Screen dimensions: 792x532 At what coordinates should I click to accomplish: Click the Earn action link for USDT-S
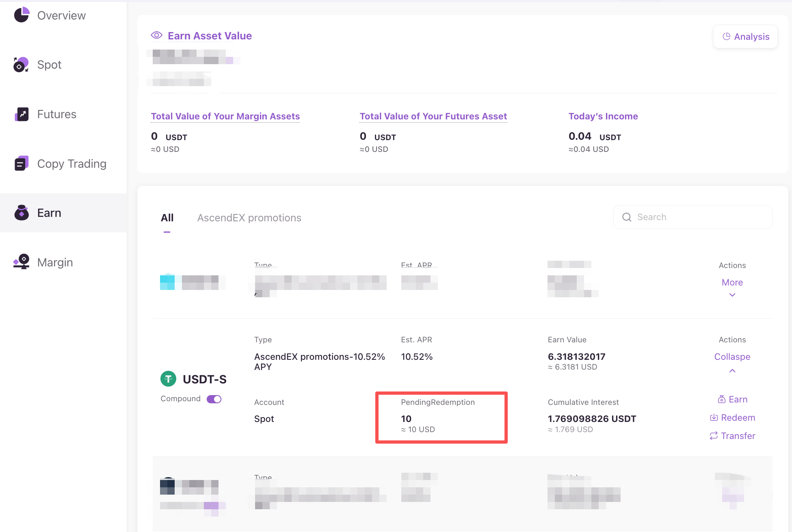732,399
